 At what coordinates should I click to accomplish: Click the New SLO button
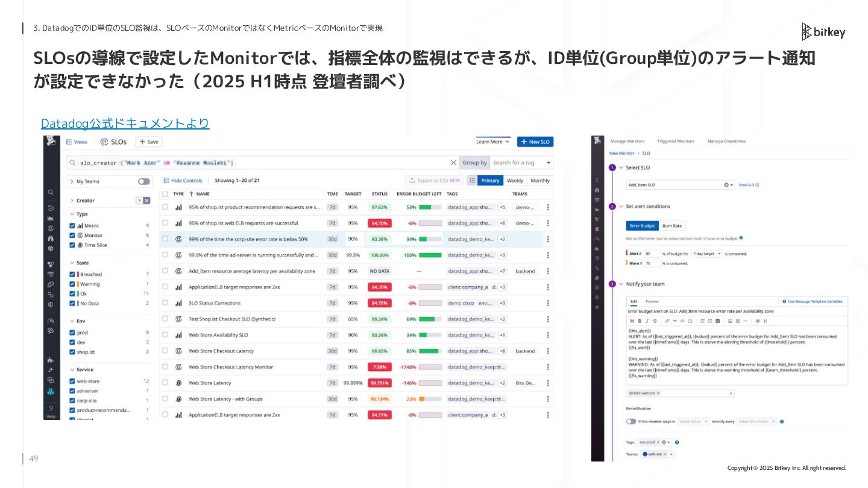click(x=535, y=142)
